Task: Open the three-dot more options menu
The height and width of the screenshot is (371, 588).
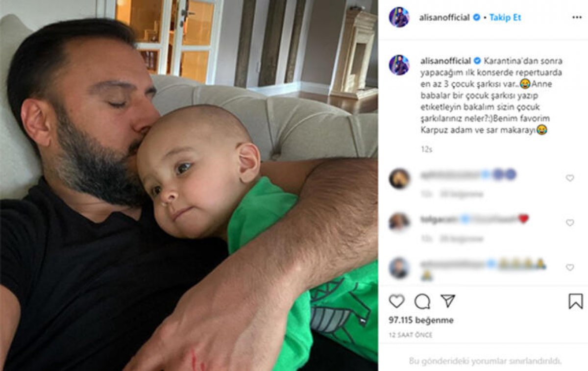Action: coord(577,17)
